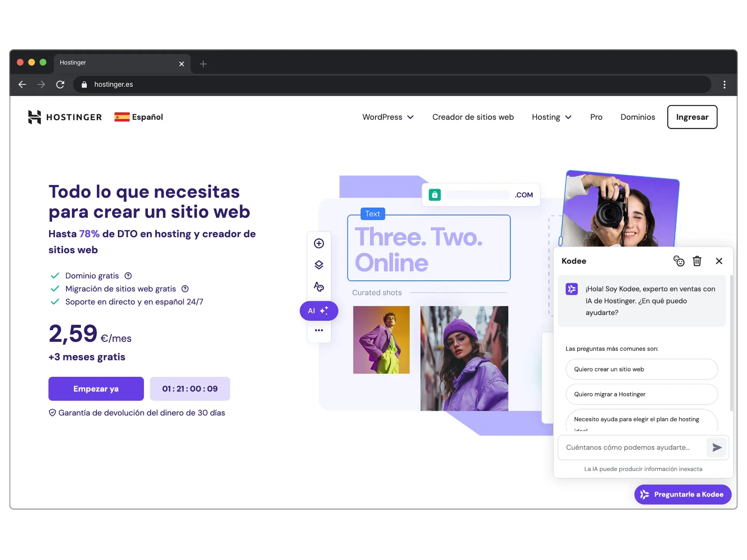Image resolution: width=747 pixels, height=560 pixels.
Task: Click the help icon next to Migración de sitios web gratis
Action: tap(185, 289)
